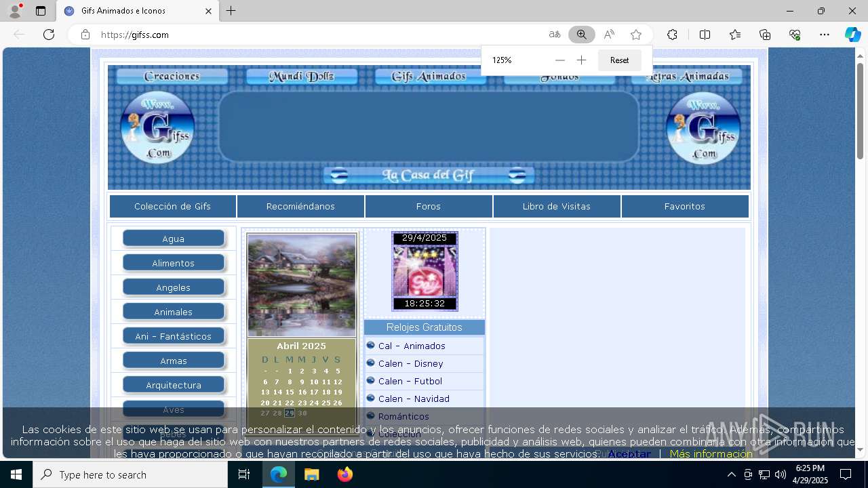Viewport: 868px width, 488px height.
Task: Open Favoritos menu item
Action: (x=685, y=207)
